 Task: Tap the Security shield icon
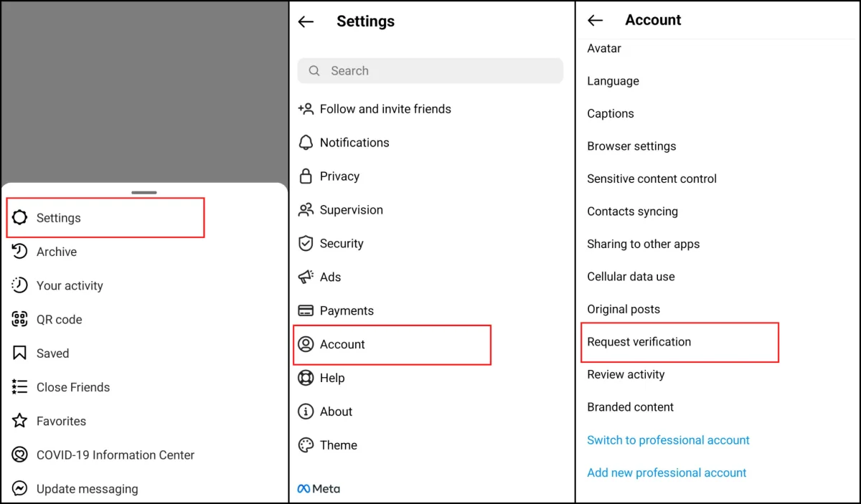[x=306, y=244]
